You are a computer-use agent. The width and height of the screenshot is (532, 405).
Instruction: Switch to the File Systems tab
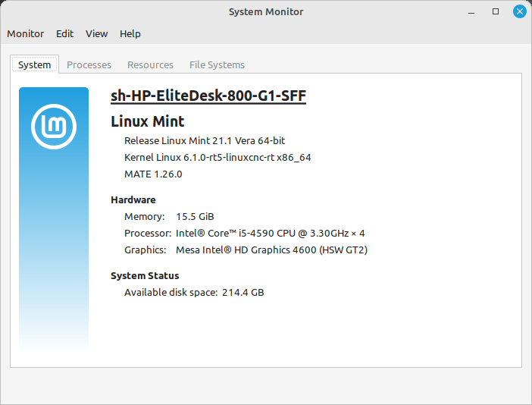[x=217, y=64]
